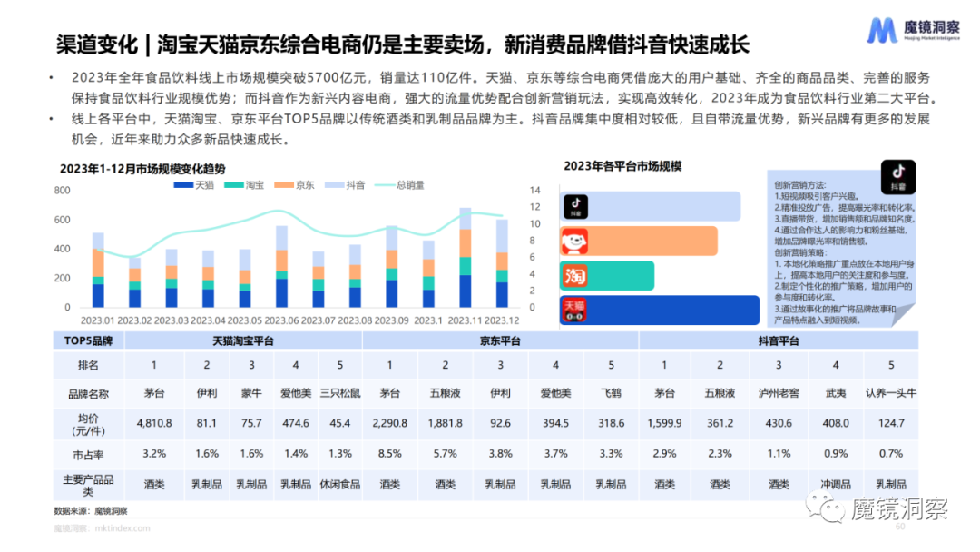
Task: Click the 1,881.8 average price cell
Action: (445, 423)
